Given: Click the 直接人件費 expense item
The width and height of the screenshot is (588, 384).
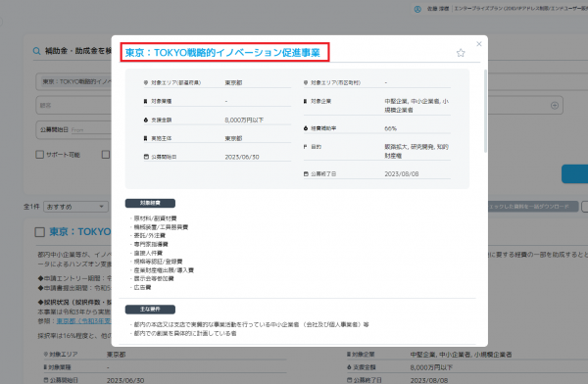Looking at the screenshot, I should [x=148, y=253].
